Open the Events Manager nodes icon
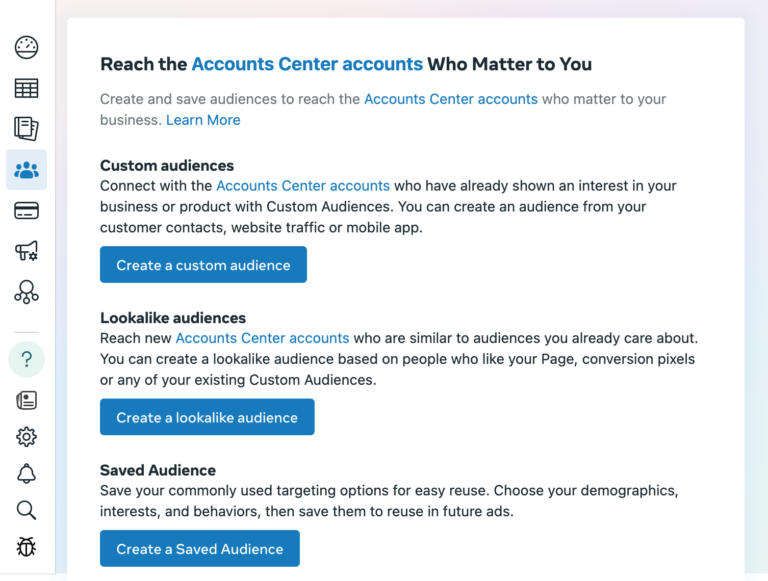The height and width of the screenshot is (581, 768). click(x=26, y=292)
